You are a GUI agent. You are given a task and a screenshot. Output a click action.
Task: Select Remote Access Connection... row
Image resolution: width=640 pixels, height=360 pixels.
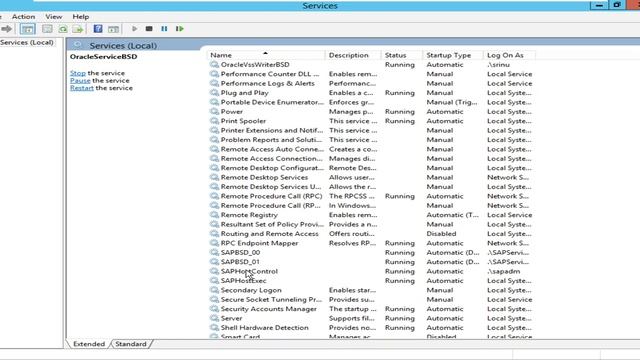[x=371, y=158]
